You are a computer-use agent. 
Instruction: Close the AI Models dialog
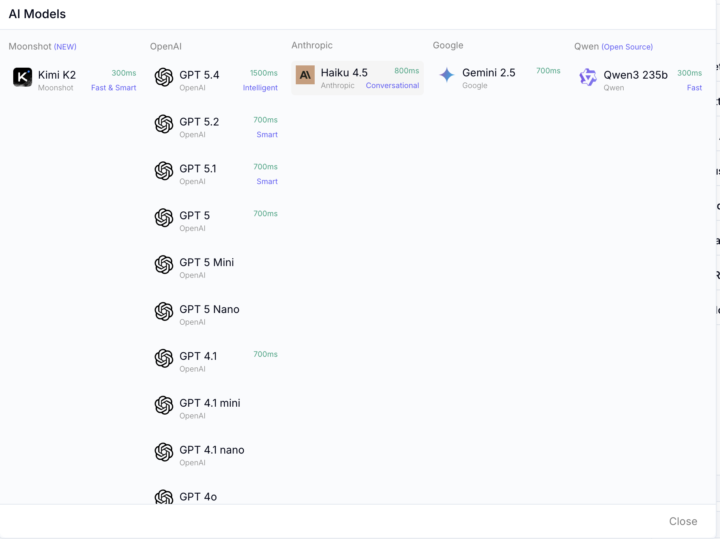tap(683, 521)
